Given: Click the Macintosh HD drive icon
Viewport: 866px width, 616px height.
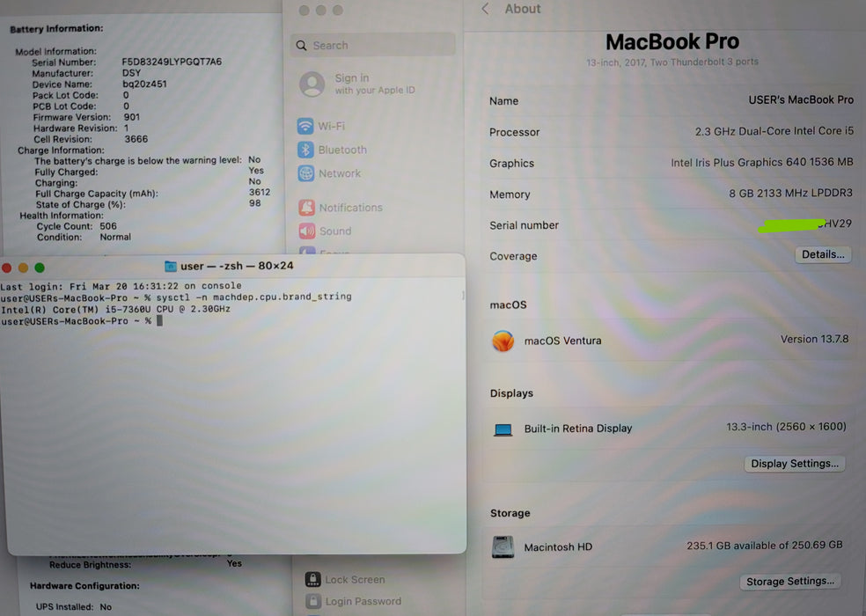Looking at the screenshot, I should click(503, 547).
